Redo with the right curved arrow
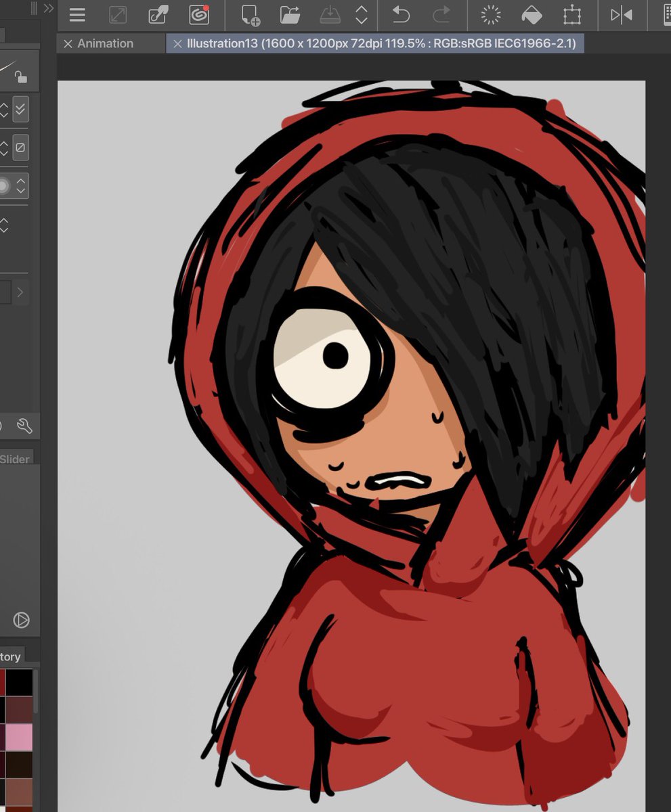 coord(441,14)
